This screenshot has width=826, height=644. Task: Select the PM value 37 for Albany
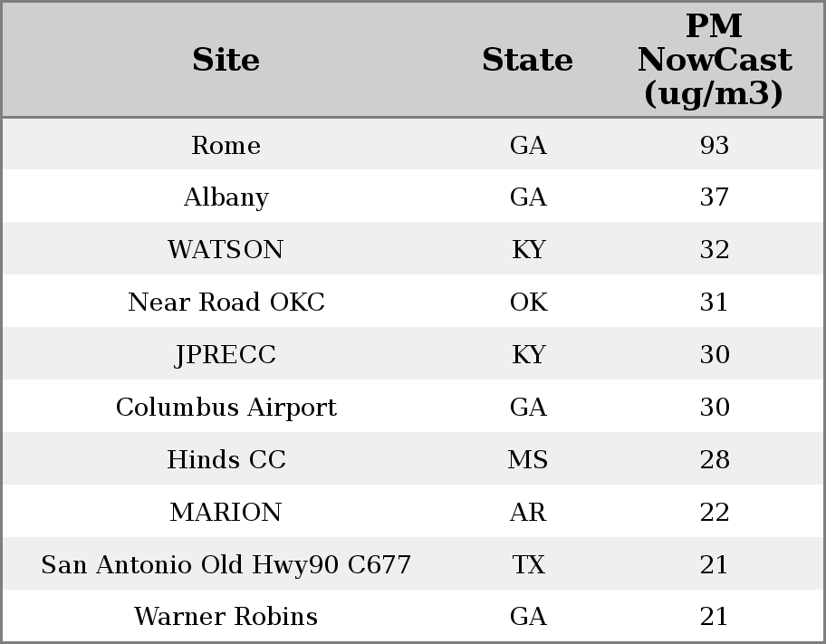click(714, 197)
